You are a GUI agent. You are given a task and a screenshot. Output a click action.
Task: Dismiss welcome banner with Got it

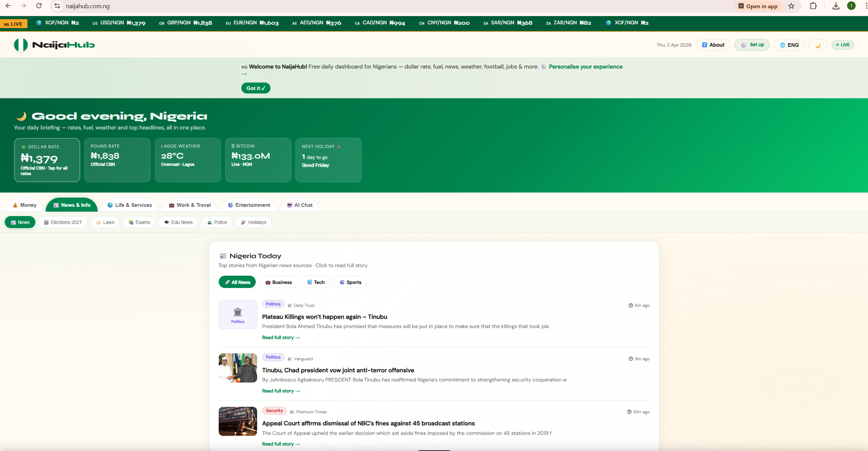tap(256, 88)
